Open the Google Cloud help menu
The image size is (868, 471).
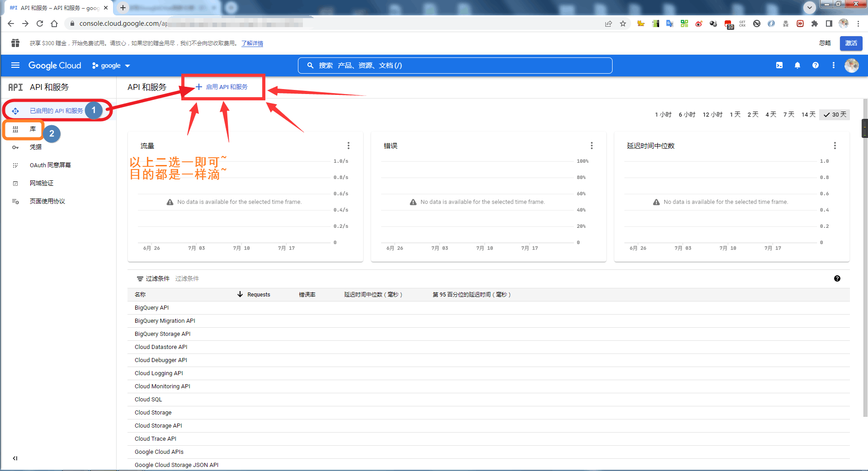(x=815, y=65)
